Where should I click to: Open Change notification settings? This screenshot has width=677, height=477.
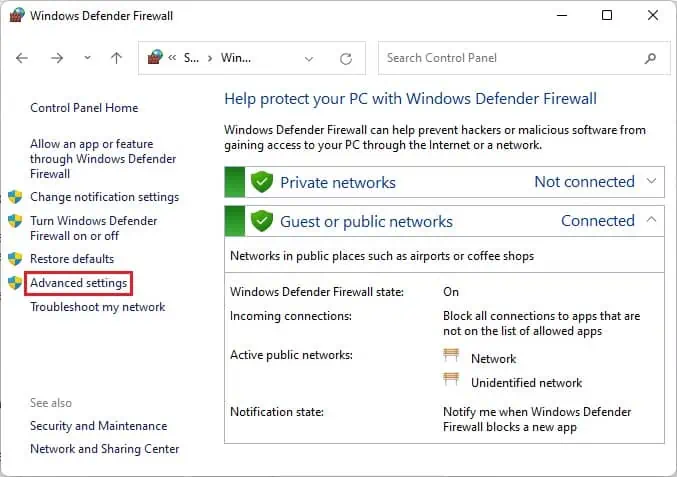click(x=104, y=197)
